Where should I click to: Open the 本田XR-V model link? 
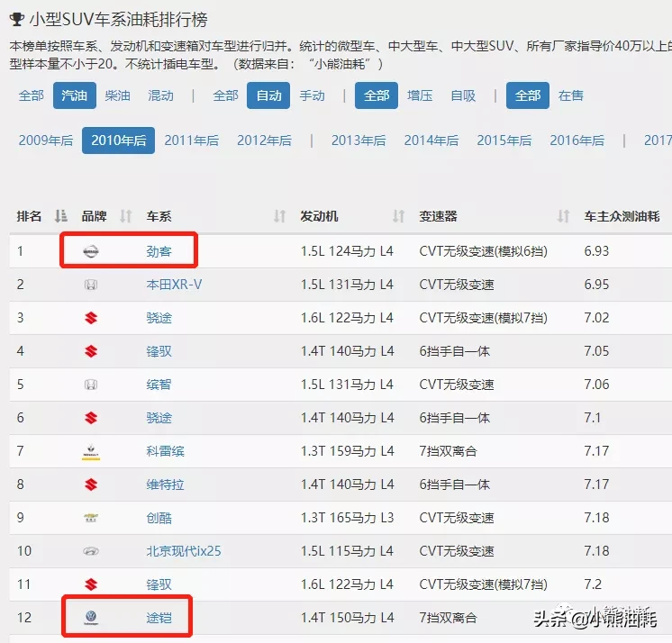coord(174,285)
